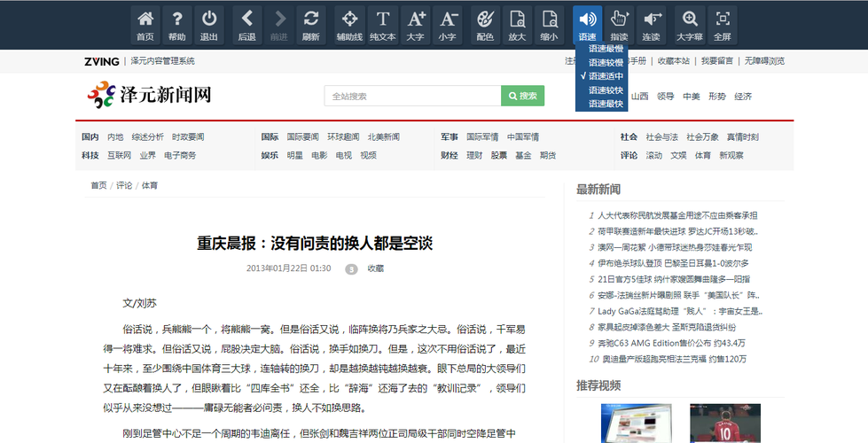Toggle 指读 point-to-read mode

coord(619,25)
